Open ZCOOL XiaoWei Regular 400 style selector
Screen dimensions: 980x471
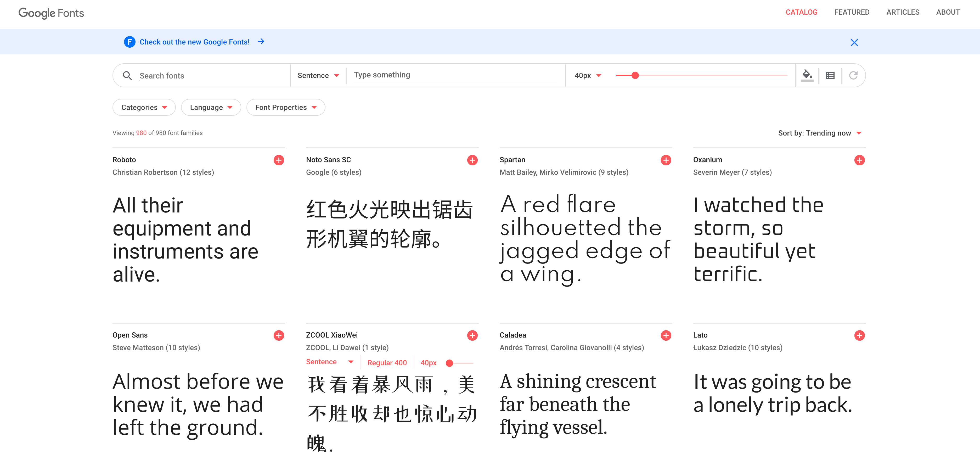[387, 363]
